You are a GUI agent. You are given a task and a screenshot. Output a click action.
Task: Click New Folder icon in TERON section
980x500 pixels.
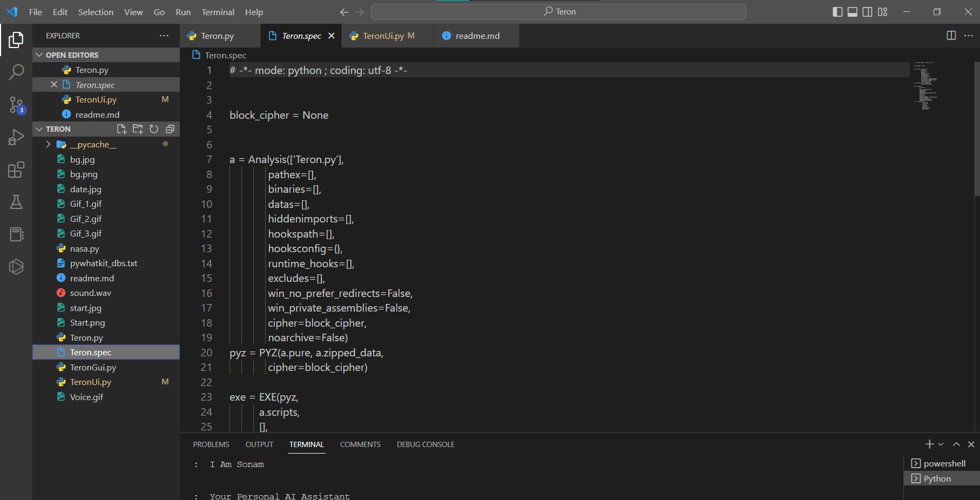point(138,129)
